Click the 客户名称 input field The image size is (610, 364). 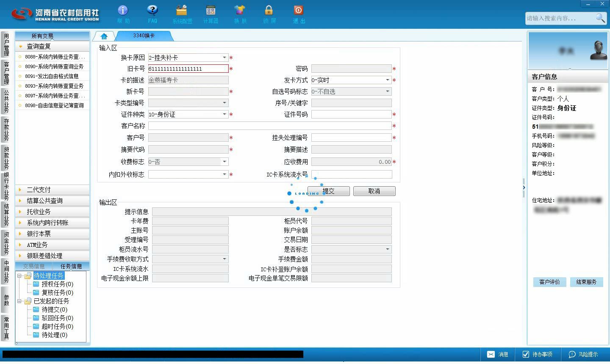pos(270,126)
